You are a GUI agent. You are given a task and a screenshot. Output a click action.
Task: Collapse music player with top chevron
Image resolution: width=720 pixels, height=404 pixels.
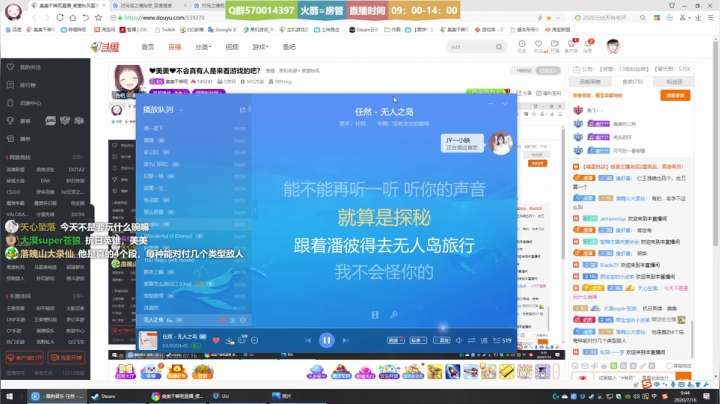505,104
